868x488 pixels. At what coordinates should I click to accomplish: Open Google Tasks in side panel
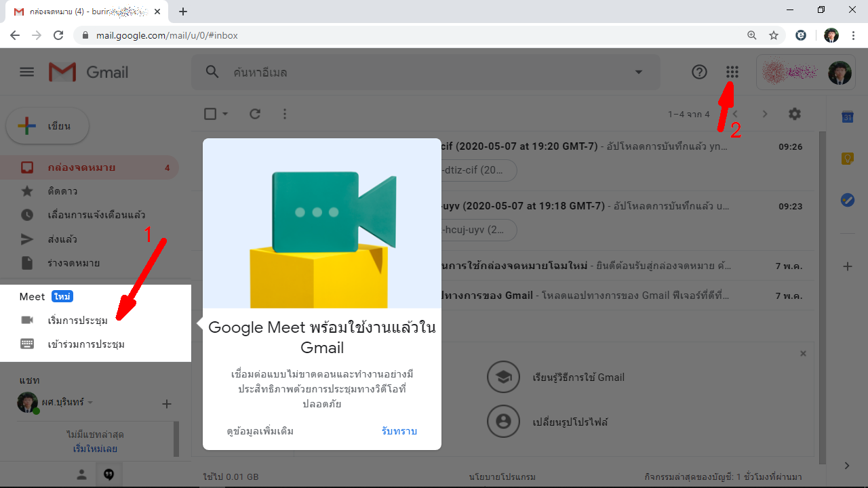(x=847, y=200)
